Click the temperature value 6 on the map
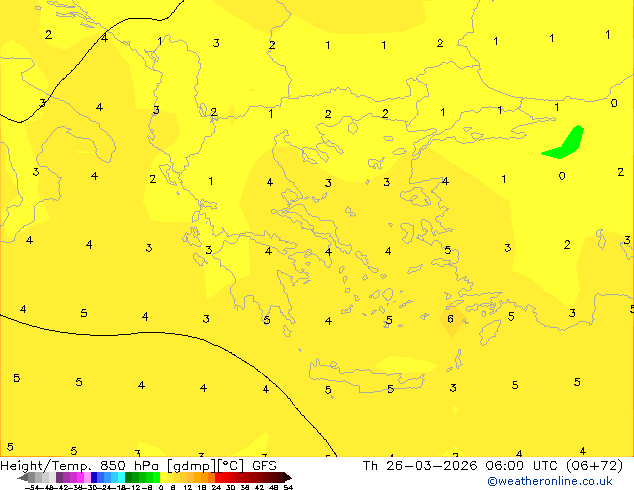 pyautogui.click(x=450, y=320)
